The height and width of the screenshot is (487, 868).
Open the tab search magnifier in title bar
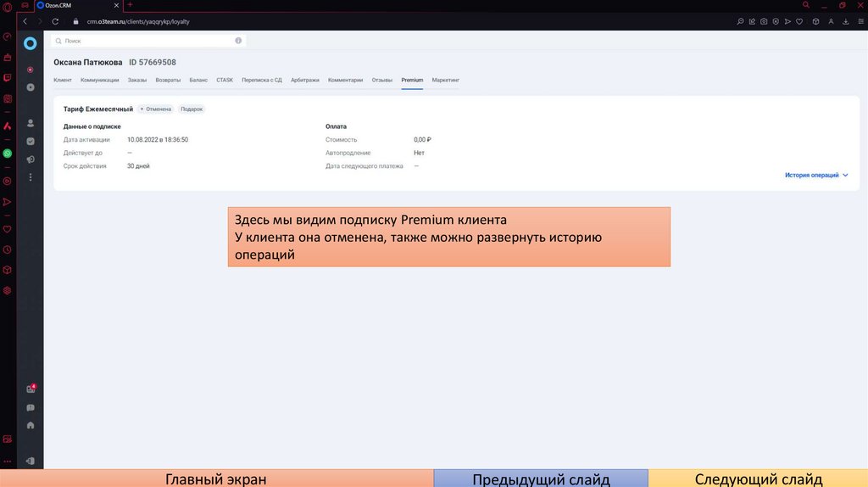coord(806,5)
